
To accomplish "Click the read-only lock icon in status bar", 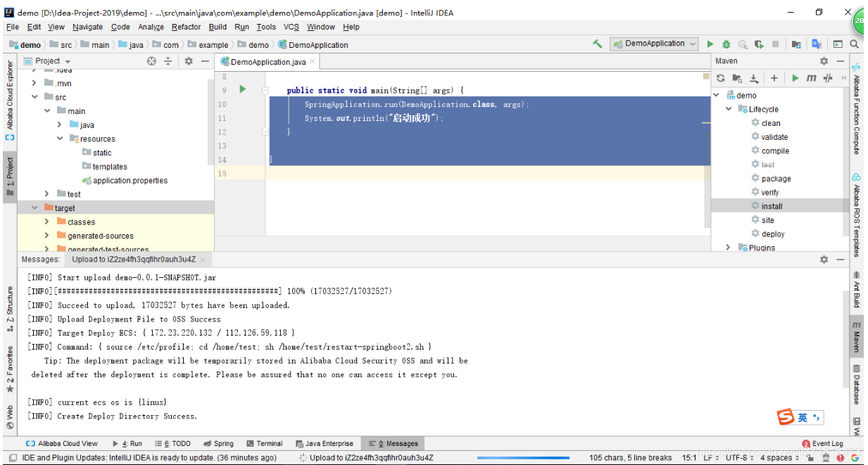I will click(812, 458).
